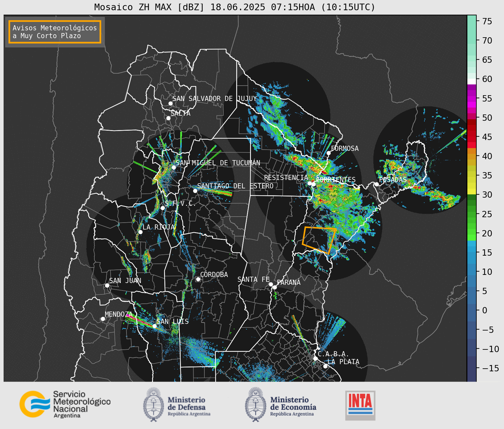The width and height of the screenshot is (504, 429).
Task: Click the 75 dBZ colorbar label
Action: [487, 21]
